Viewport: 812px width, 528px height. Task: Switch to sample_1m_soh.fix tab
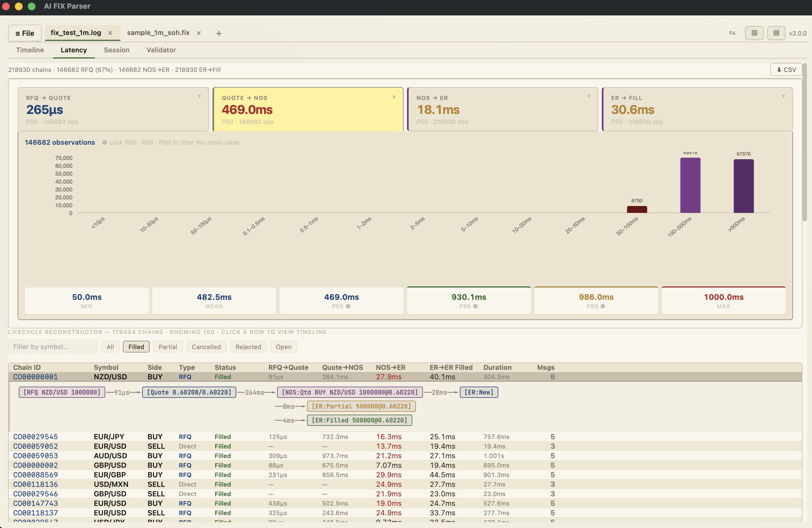[158, 33]
